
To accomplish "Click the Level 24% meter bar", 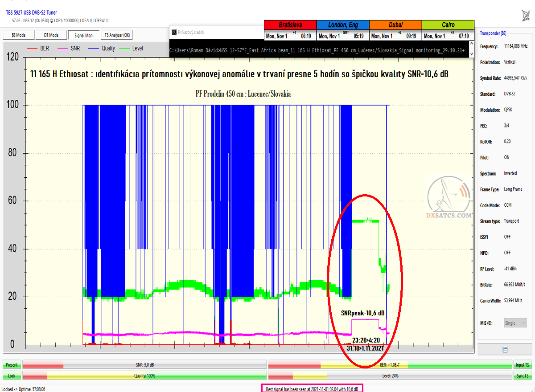I will (390, 376).
